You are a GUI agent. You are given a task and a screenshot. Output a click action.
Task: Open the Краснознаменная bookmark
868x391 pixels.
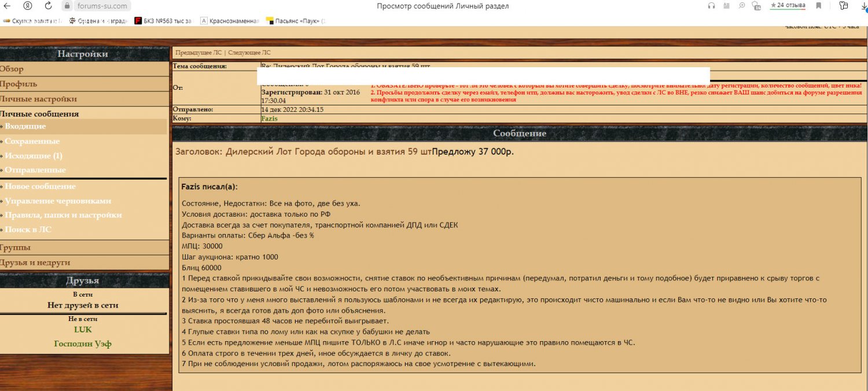230,21
